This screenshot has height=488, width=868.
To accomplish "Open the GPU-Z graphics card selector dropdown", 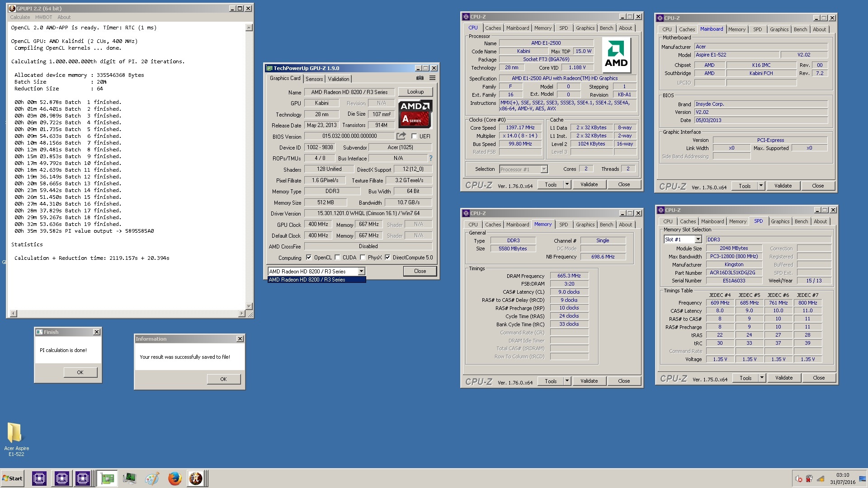I will tap(361, 272).
